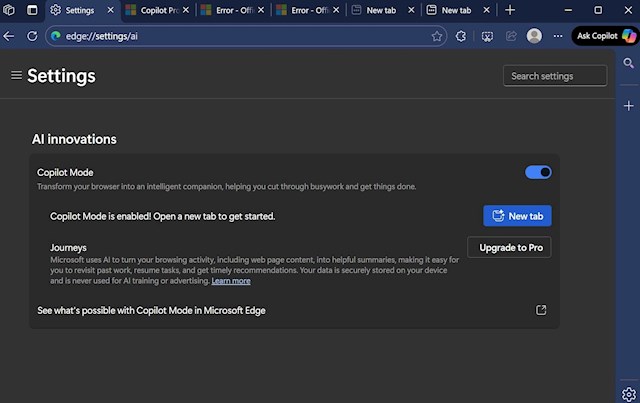Open the profile avatar
This screenshot has width=640, height=403.
534,36
